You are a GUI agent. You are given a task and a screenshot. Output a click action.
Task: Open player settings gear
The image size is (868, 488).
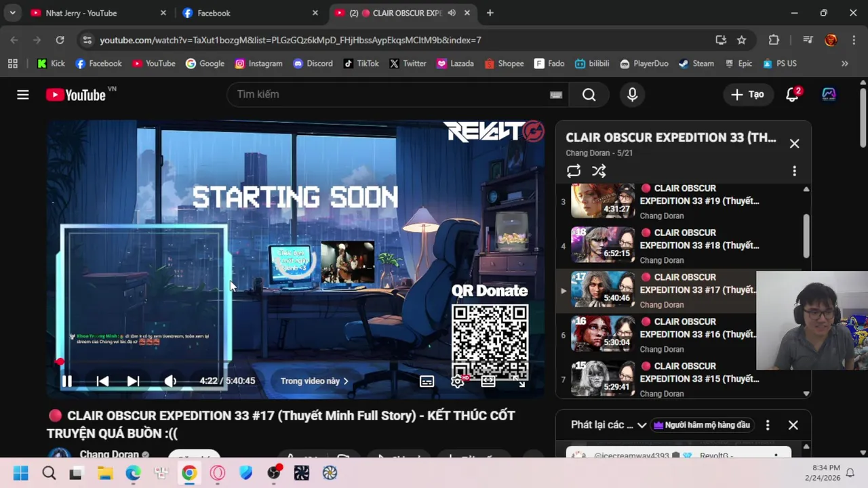point(458,382)
